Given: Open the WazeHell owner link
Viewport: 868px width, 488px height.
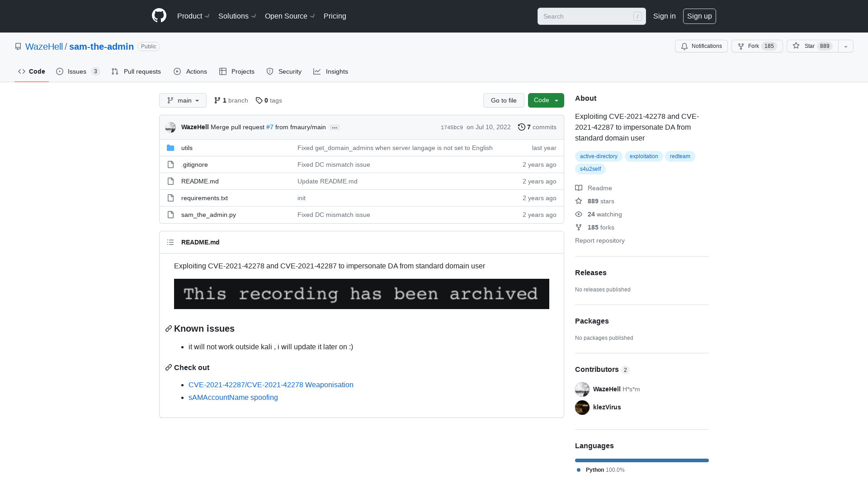Looking at the screenshot, I should point(44,47).
